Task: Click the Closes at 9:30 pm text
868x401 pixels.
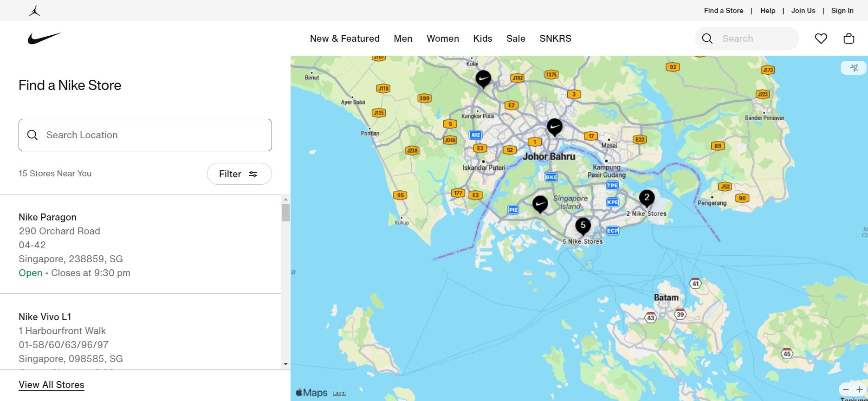Action: [91, 273]
